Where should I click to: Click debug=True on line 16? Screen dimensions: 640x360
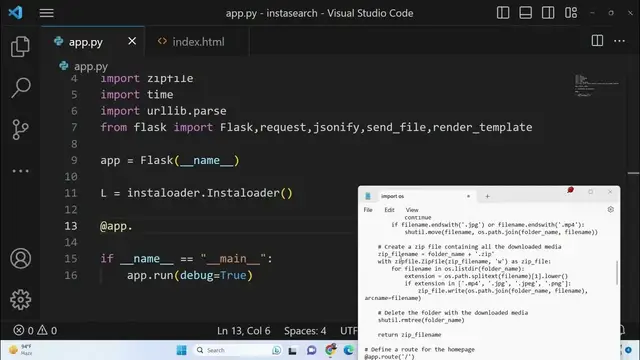click(213, 275)
